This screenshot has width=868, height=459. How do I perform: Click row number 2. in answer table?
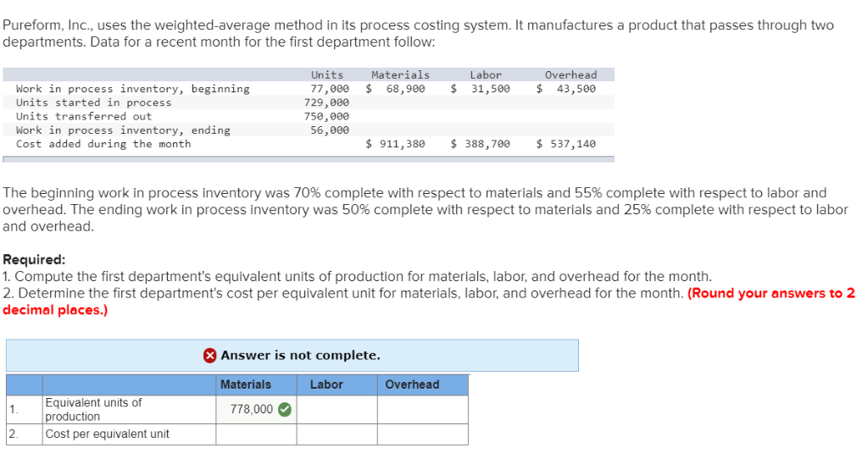[x=14, y=434]
